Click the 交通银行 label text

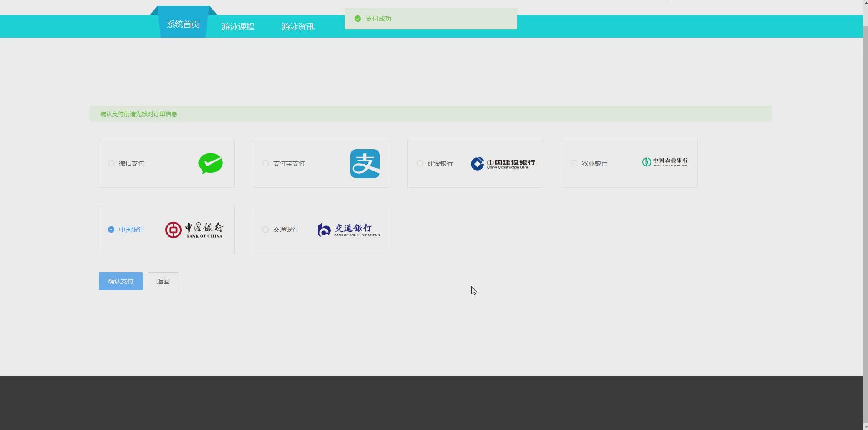pyautogui.click(x=286, y=230)
